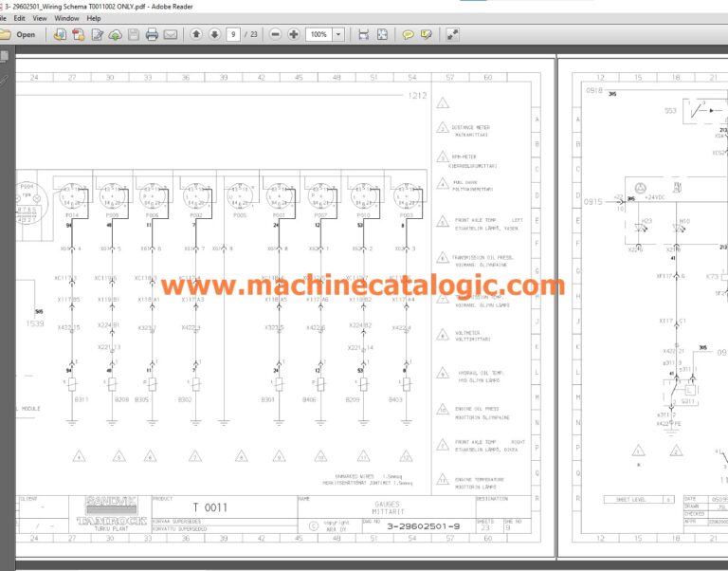This screenshot has width=728, height=571.
Task: Zoom in with the plus button
Action: [294, 34]
